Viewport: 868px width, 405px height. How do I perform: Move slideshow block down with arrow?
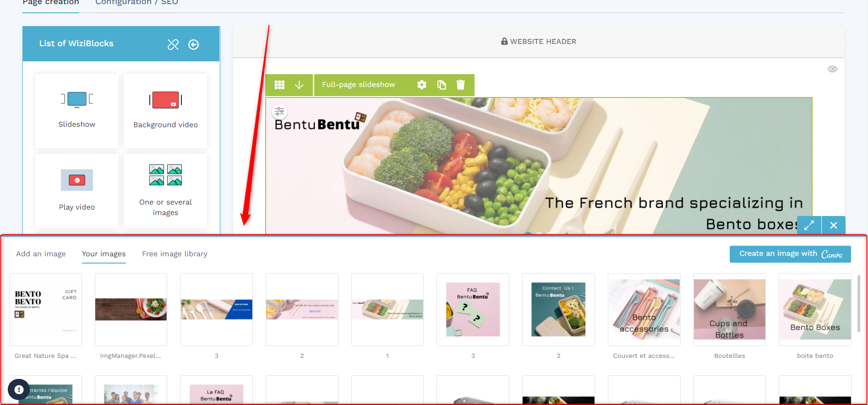[299, 85]
